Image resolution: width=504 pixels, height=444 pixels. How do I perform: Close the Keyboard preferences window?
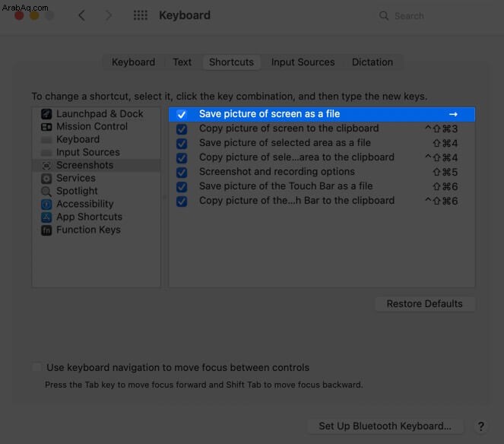point(19,15)
